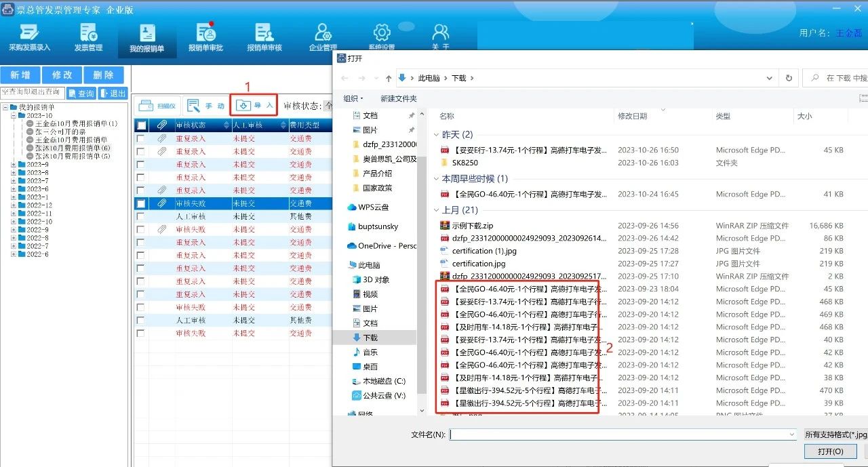Click the 导入 import button
This screenshot has width=868, height=467.
point(254,105)
